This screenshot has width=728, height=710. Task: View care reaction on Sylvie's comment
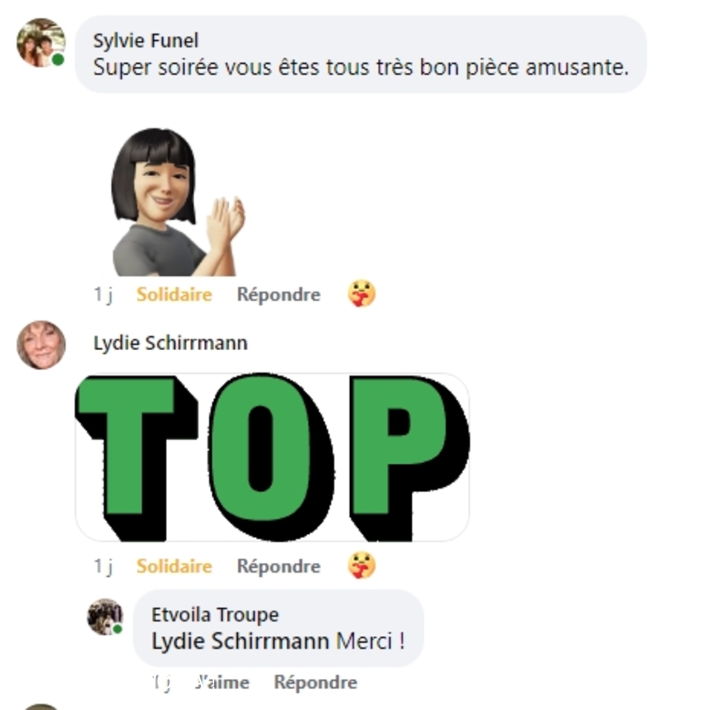pyautogui.click(x=362, y=293)
